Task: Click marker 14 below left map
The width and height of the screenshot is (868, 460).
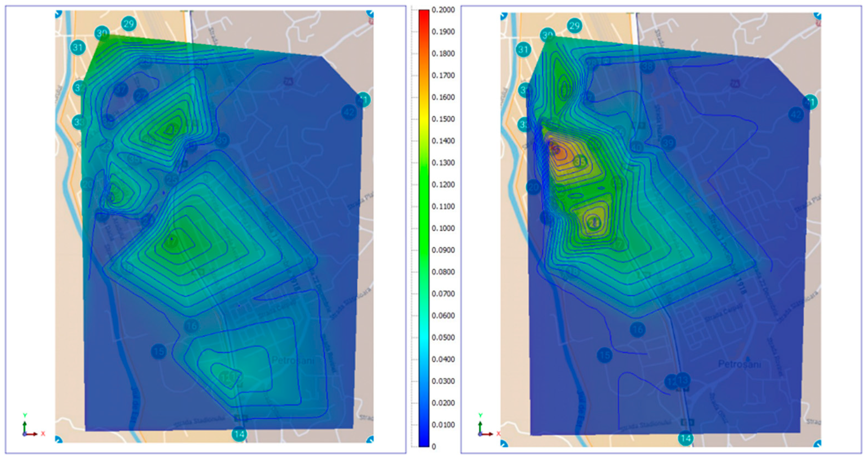Action: pyautogui.click(x=239, y=434)
